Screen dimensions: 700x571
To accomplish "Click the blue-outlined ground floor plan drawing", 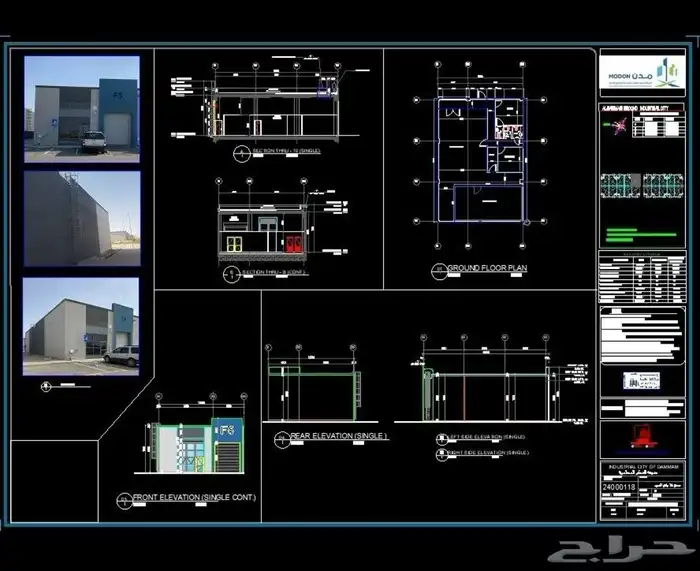I will click(480, 158).
